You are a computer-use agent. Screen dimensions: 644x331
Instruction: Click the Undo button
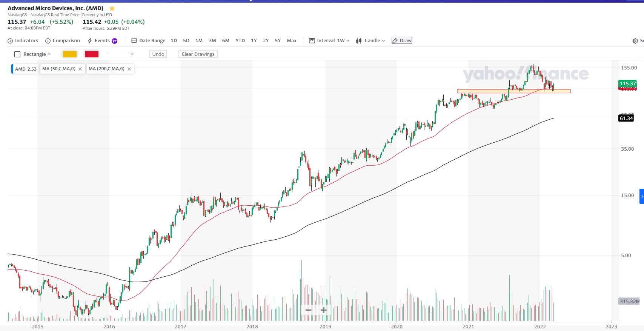pyautogui.click(x=158, y=54)
